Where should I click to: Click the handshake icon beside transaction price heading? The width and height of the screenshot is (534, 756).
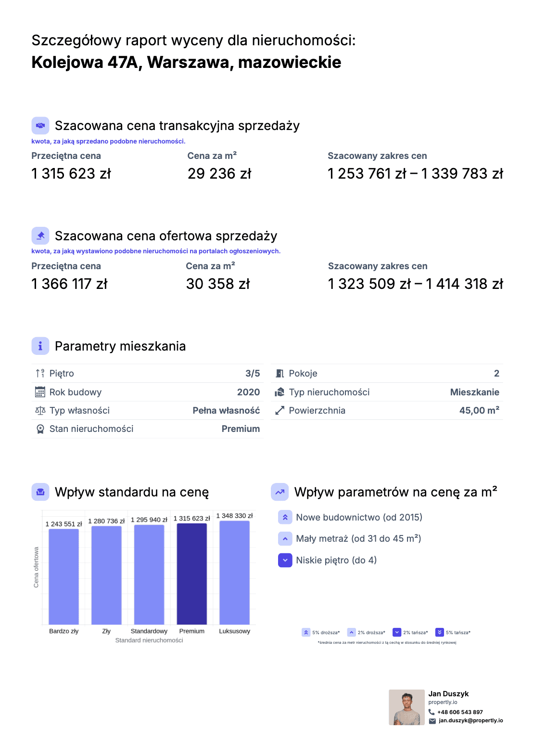40,126
